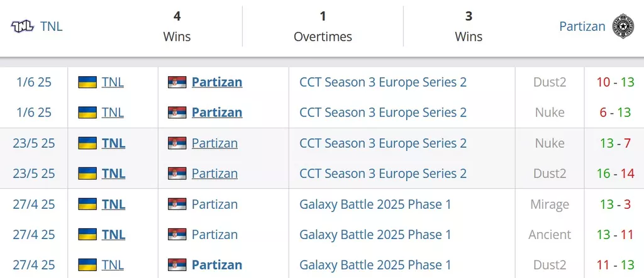
Task: Click Ukraine flag in 13-7 Nuke row
Action: (87, 143)
